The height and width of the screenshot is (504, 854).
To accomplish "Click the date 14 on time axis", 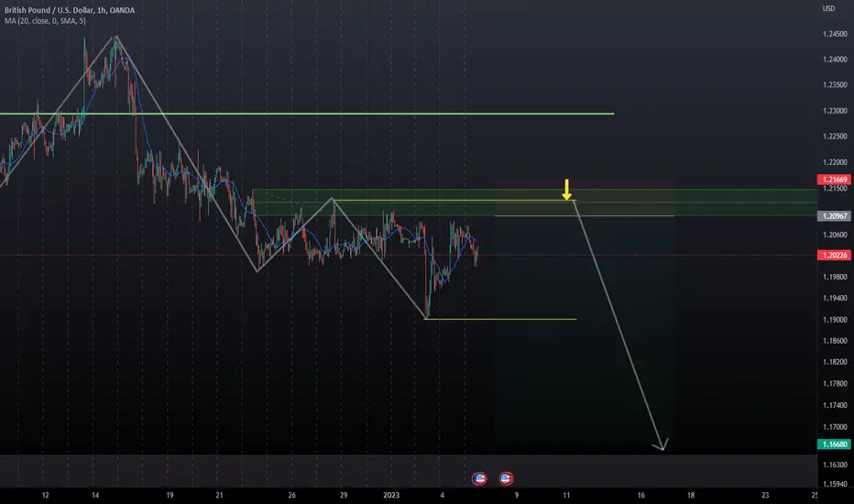I will pos(95,495).
